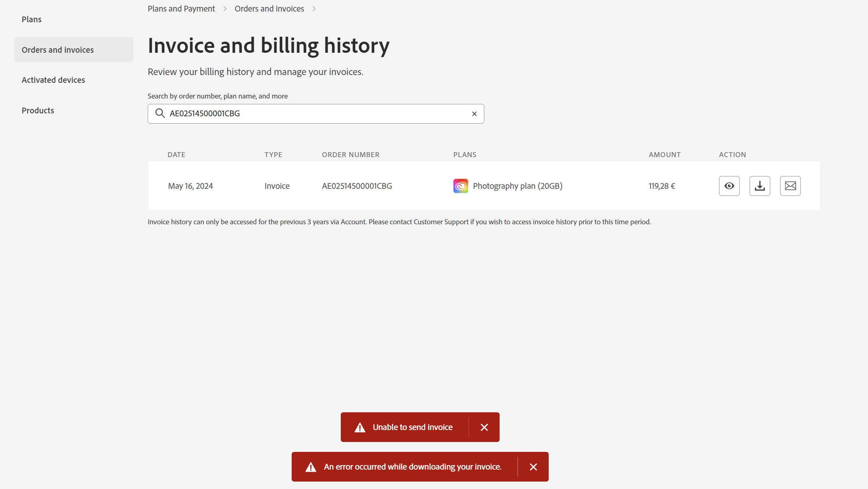Navigate to Plans and Payment via breadcrumb
The image size is (868, 489).
tap(181, 8)
